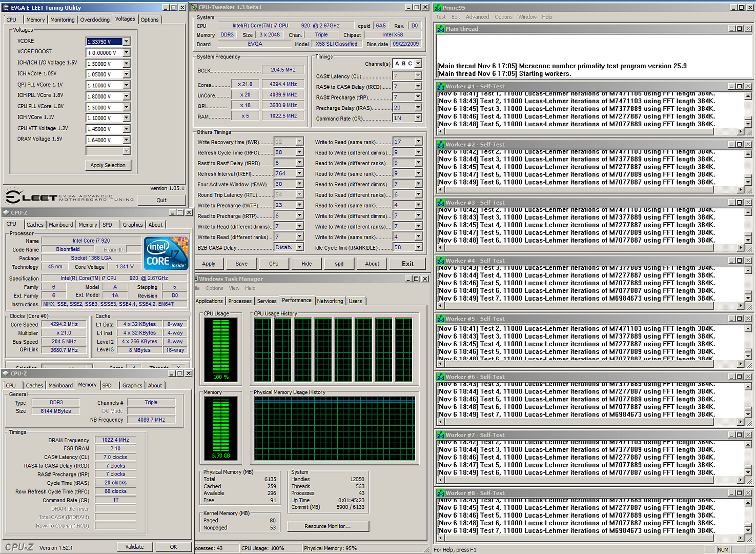This screenshot has width=756, height=554.
Task: Click the CPU-Z CPU window title icon
Action: point(6,212)
